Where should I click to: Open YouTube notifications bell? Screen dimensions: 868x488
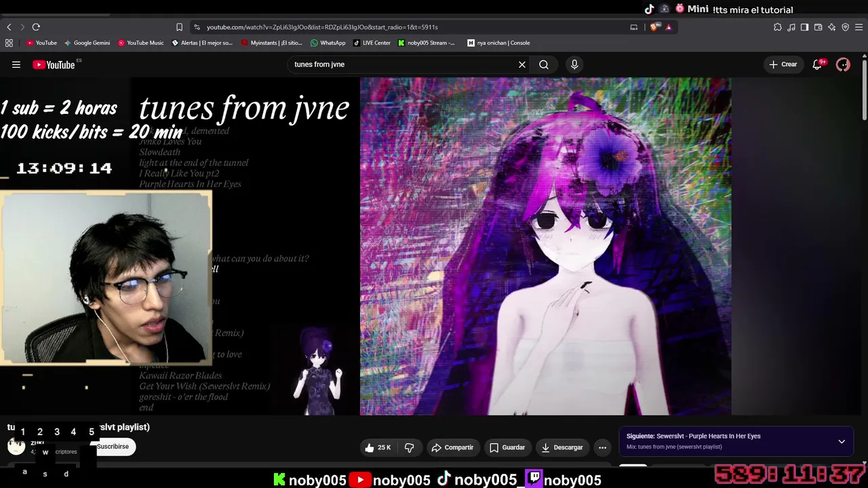[818, 64]
